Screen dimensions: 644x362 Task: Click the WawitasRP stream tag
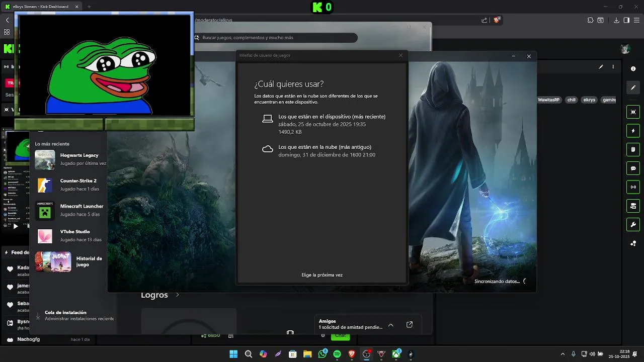[549, 100]
